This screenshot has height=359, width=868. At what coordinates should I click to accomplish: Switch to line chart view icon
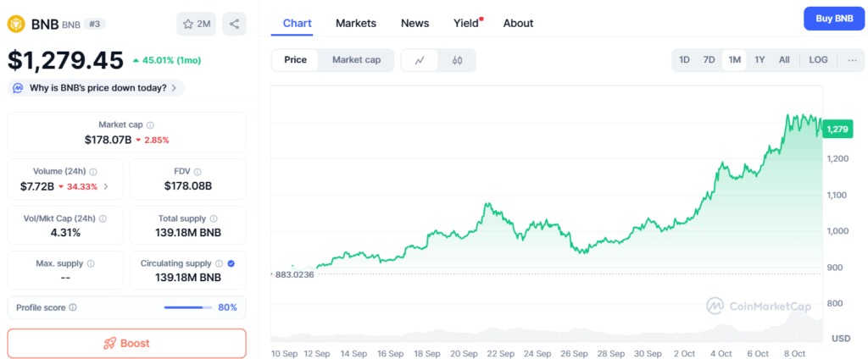[x=420, y=60]
